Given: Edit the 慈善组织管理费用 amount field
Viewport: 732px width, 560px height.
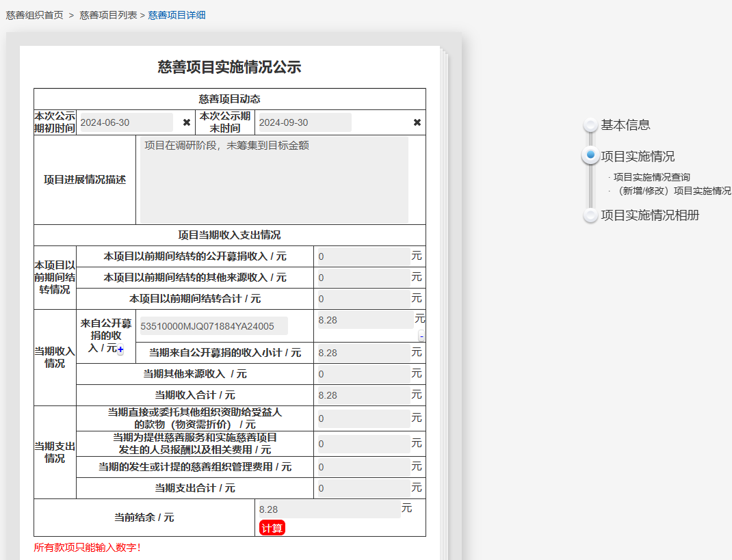Looking at the screenshot, I should tap(363, 467).
